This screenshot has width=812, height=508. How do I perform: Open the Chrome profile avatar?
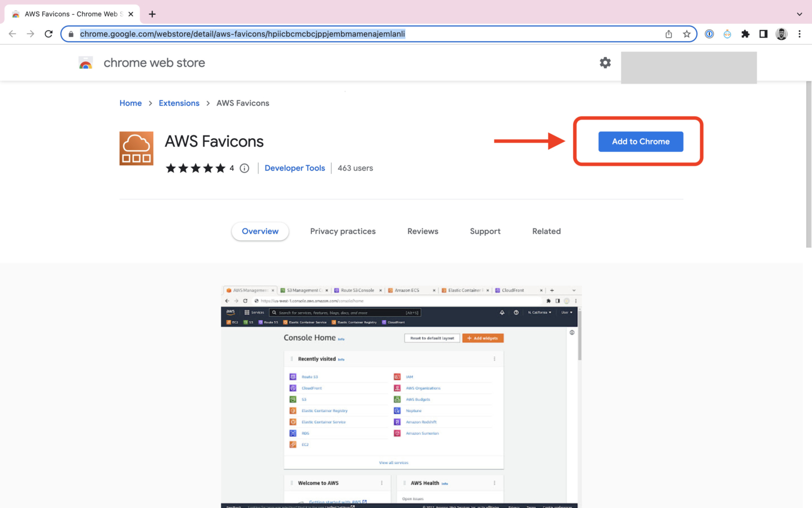coord(781,33)
